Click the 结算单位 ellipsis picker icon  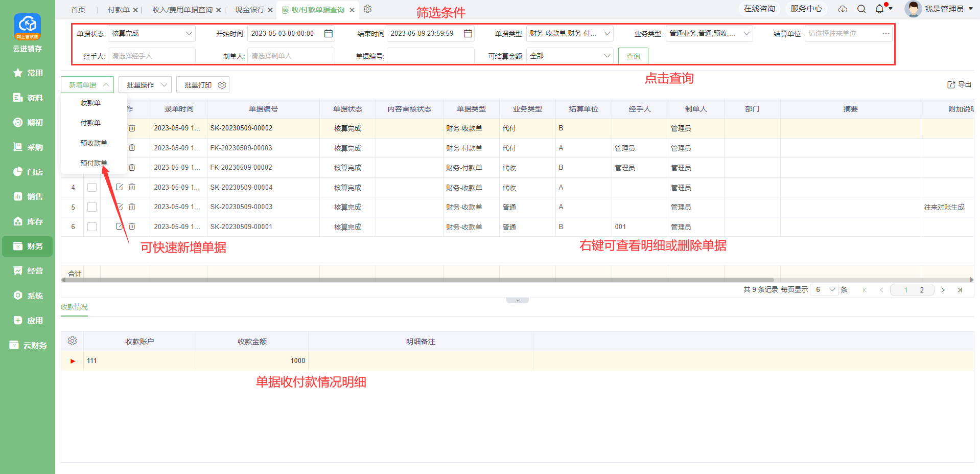[885, 33]
